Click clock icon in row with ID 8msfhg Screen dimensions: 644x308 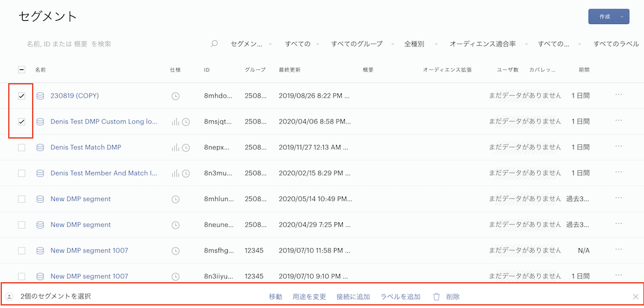click(175, 251)
